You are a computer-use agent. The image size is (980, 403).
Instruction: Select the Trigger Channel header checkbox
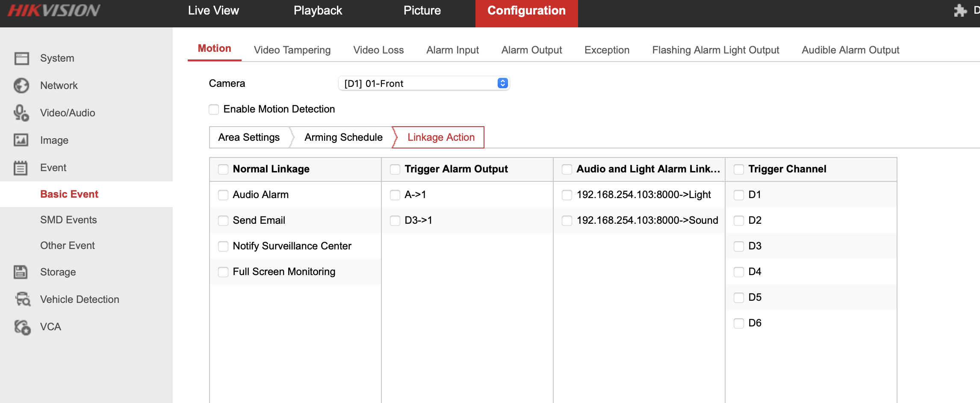tap(738, 169)
